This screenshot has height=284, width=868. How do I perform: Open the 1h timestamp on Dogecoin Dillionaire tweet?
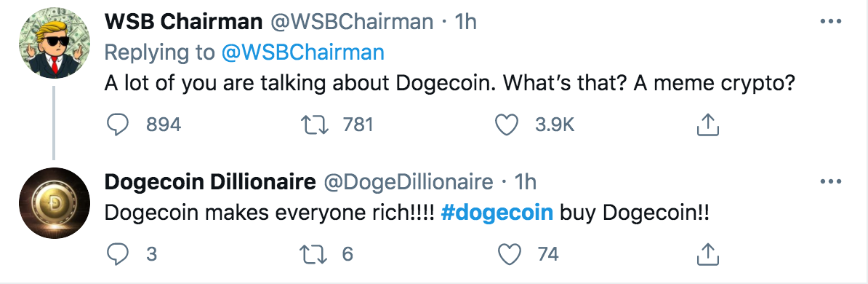(x=526, y=182)
